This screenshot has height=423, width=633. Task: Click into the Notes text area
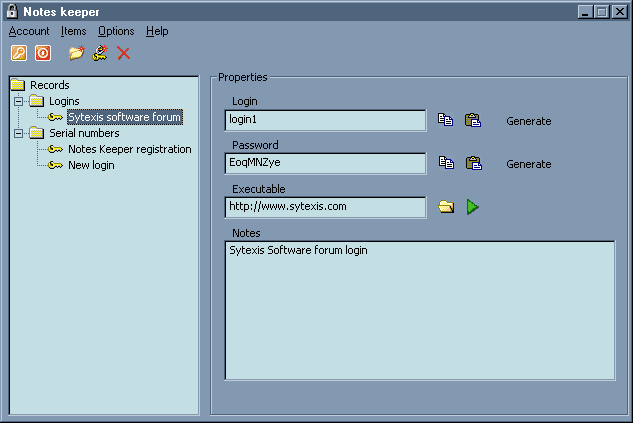[420, 310]
